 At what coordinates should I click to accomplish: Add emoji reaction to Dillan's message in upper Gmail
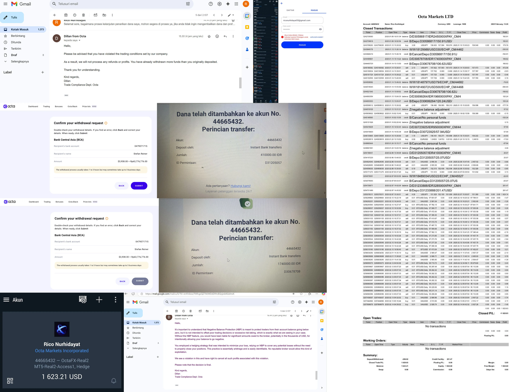pyautogui.click(x=217, y=36)
